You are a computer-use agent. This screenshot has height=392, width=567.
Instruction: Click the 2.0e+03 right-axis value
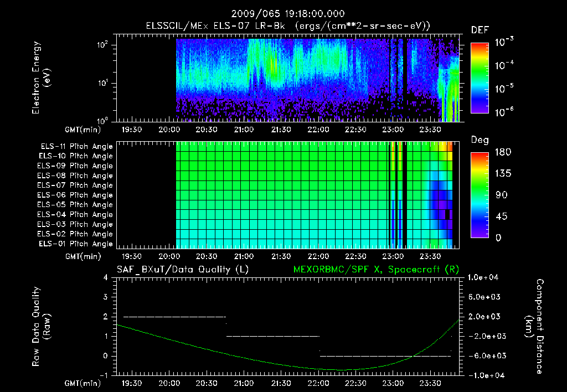[484, 317]
